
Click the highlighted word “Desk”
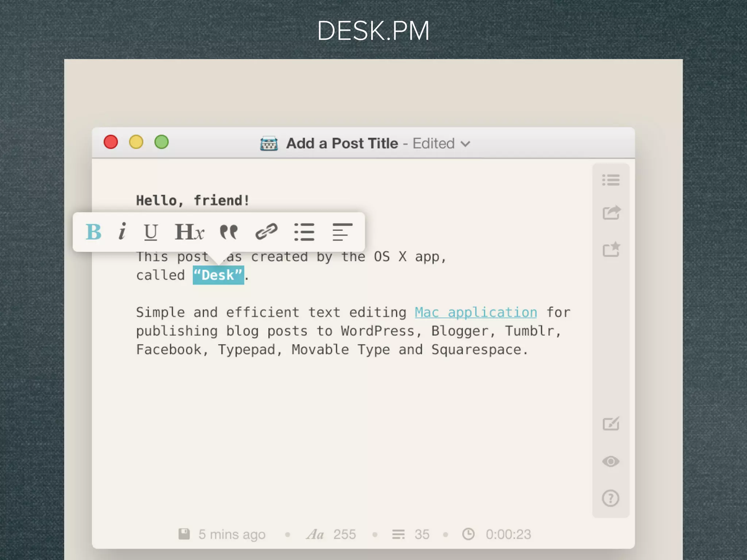coord(218,275)
